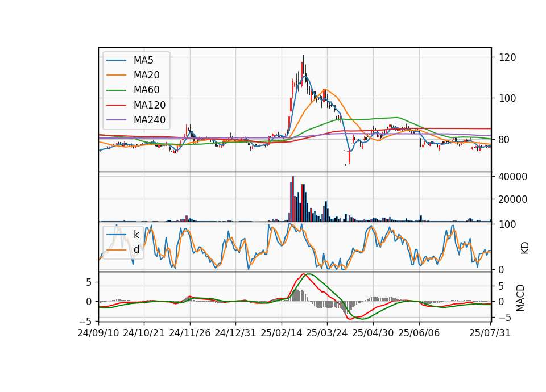
Task: Click the orange MA20 legend line swatch
Action: click(x=117, y=75)
